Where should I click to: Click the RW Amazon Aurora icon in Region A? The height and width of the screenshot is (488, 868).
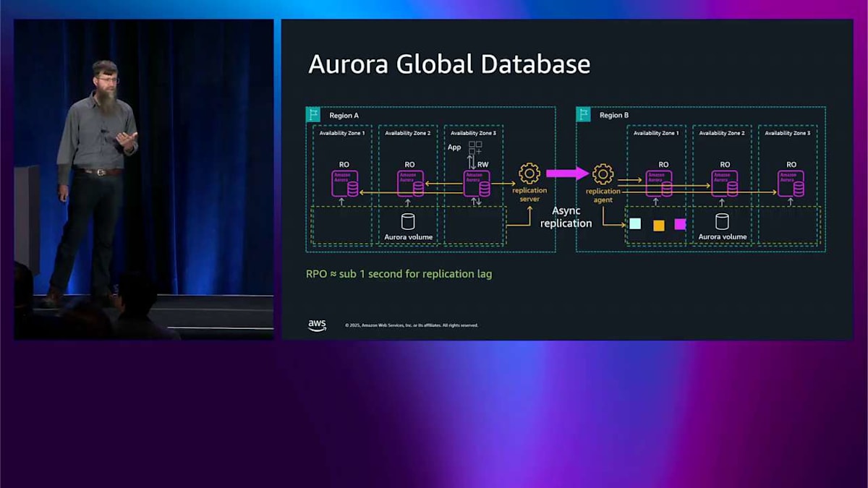[x=477, y=184]
